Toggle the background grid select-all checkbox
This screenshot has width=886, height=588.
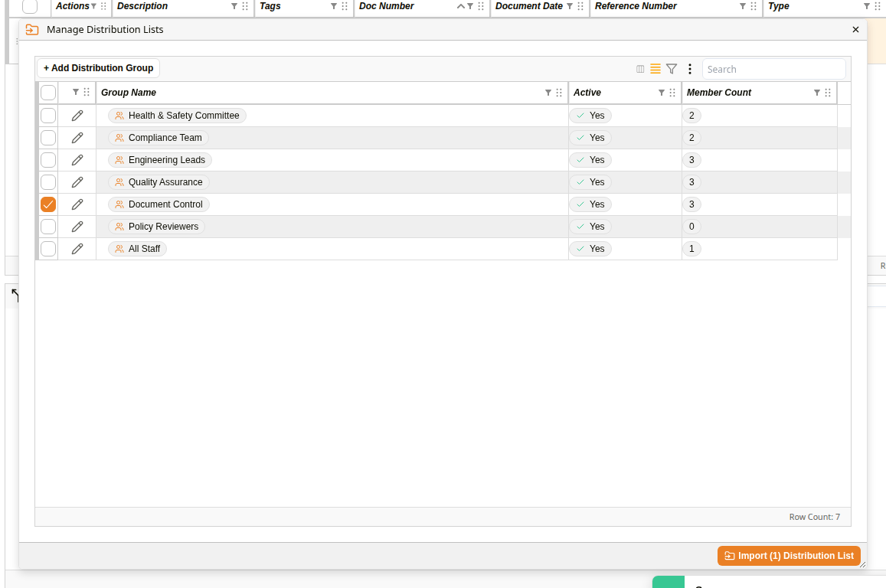[30, 6]
